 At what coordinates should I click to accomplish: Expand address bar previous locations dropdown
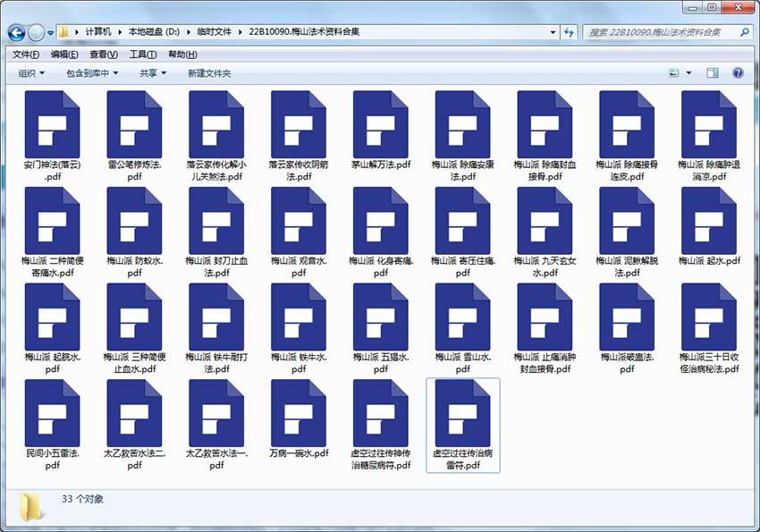coord(553,32)
